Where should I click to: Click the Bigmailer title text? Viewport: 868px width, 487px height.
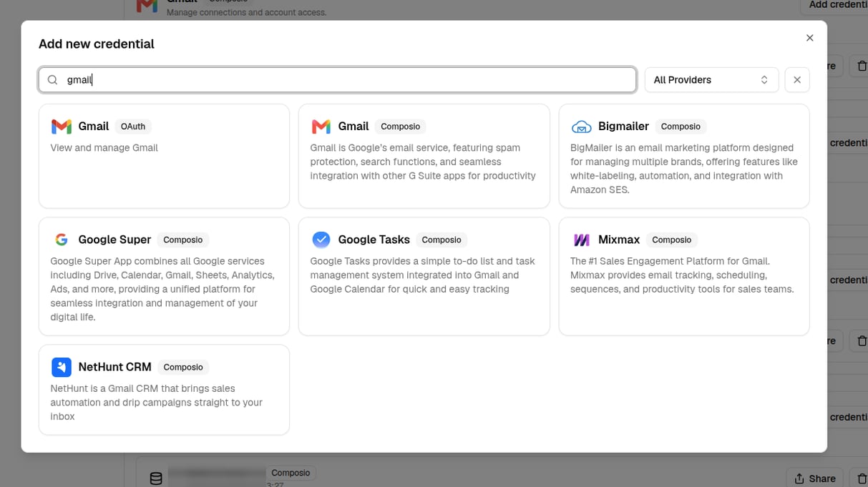coord(623,127)
